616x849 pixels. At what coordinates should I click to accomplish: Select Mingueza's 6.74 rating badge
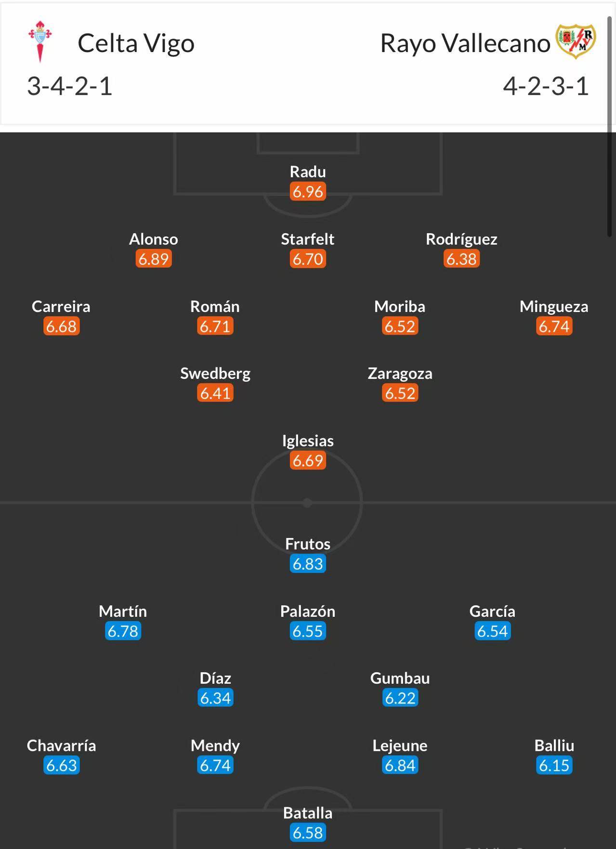pyautogui.click(x=554, y=327)
